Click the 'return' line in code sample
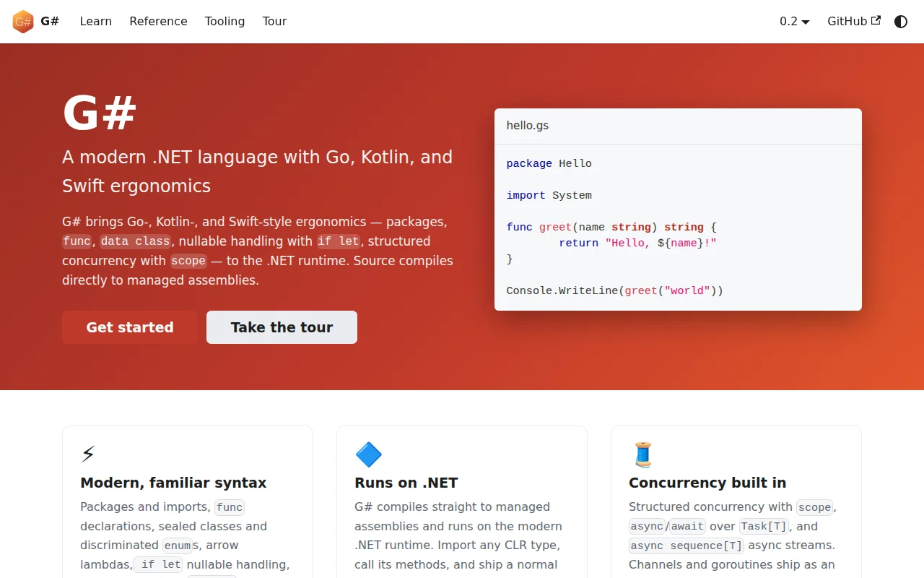Viewport: 924px width, 578px height. 637,243
